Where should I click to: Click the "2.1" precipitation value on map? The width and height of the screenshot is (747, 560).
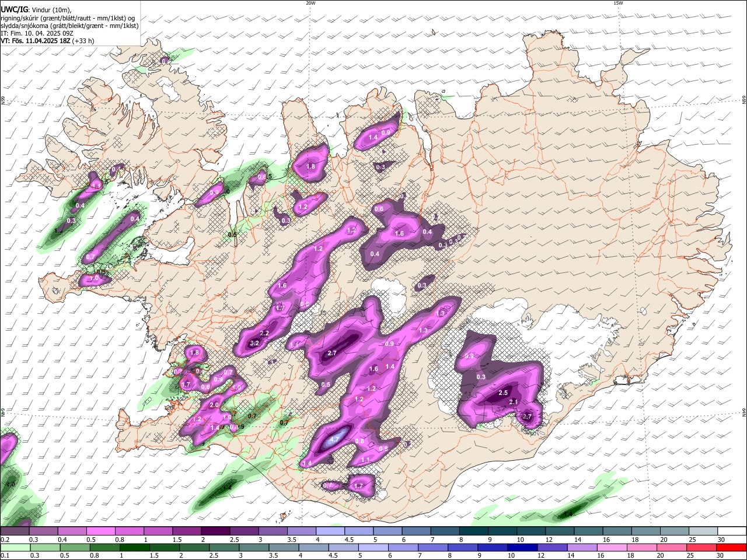[x=514, y=402]
